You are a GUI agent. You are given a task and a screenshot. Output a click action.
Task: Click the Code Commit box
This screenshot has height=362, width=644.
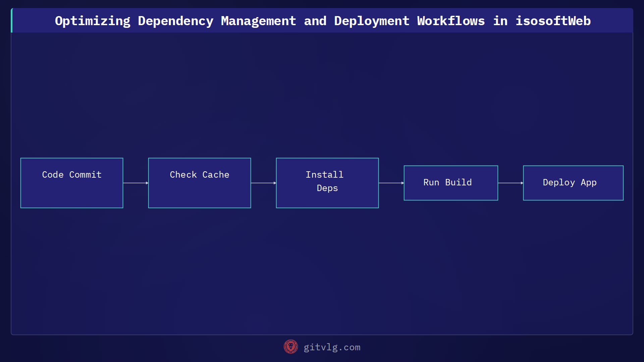coord(72,183)
